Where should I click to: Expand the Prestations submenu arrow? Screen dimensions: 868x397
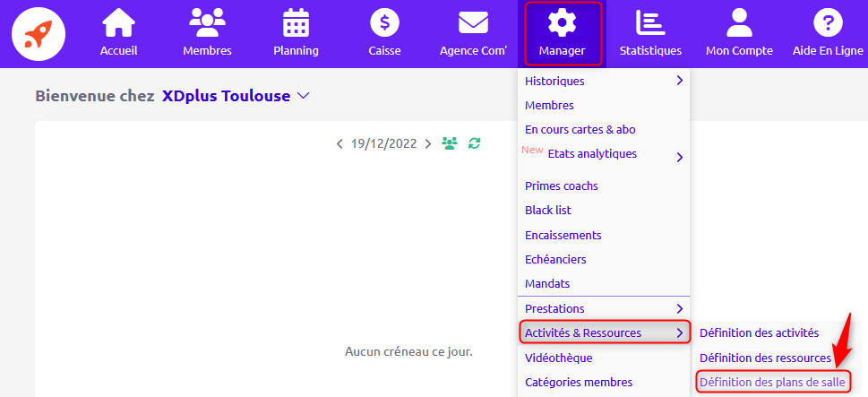(x=679, y=308)
